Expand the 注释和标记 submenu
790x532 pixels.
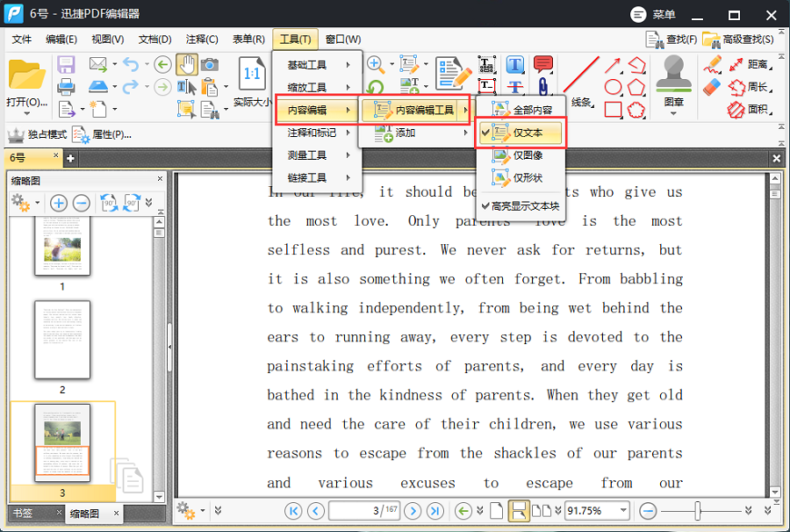click(x=317, y=133)
